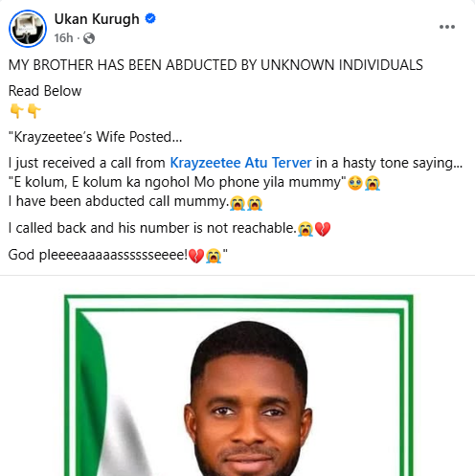Viewport: 475px width, 476px height.
Task: Click the first crying emoji after 'call mummy.'
Action: [237, 203]
